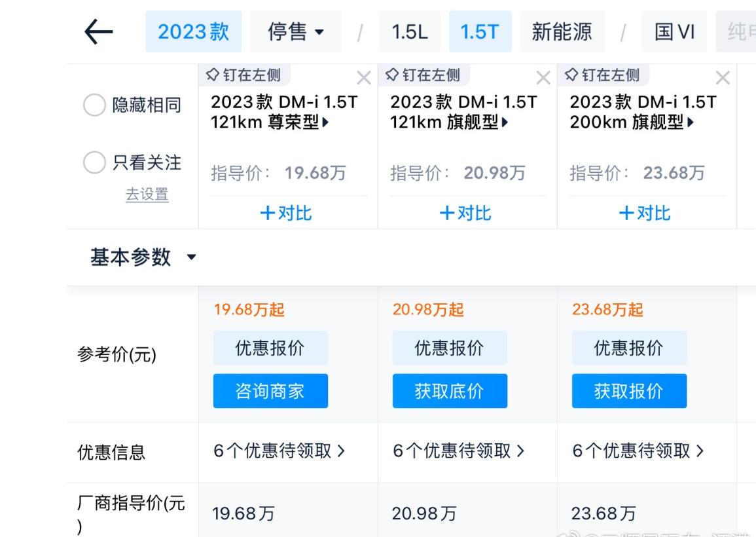Open 6个优惠待领取 for 200km 旗舰型 column
The height and width of the screenshot is (537, 756).
tap(638, 451)
